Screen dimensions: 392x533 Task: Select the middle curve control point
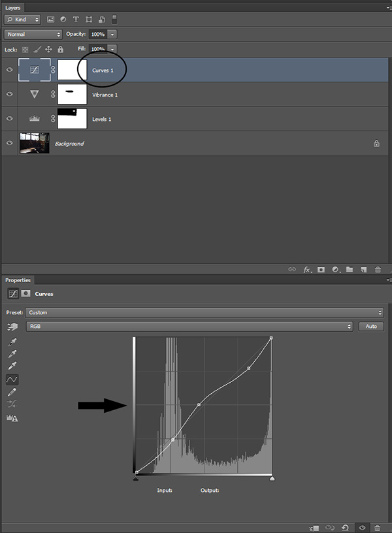tap(199, 404)
